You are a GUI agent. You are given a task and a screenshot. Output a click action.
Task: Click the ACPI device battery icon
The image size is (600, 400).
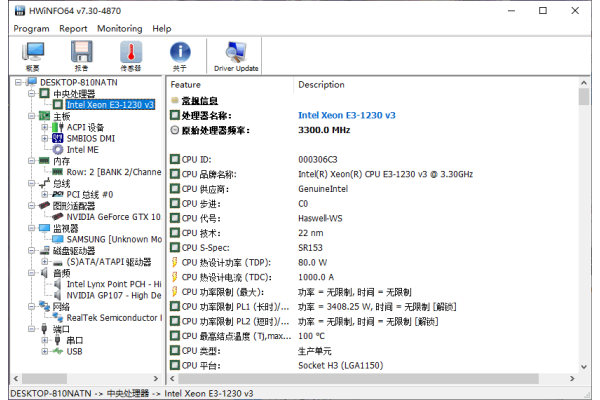(x=58, y=127)
